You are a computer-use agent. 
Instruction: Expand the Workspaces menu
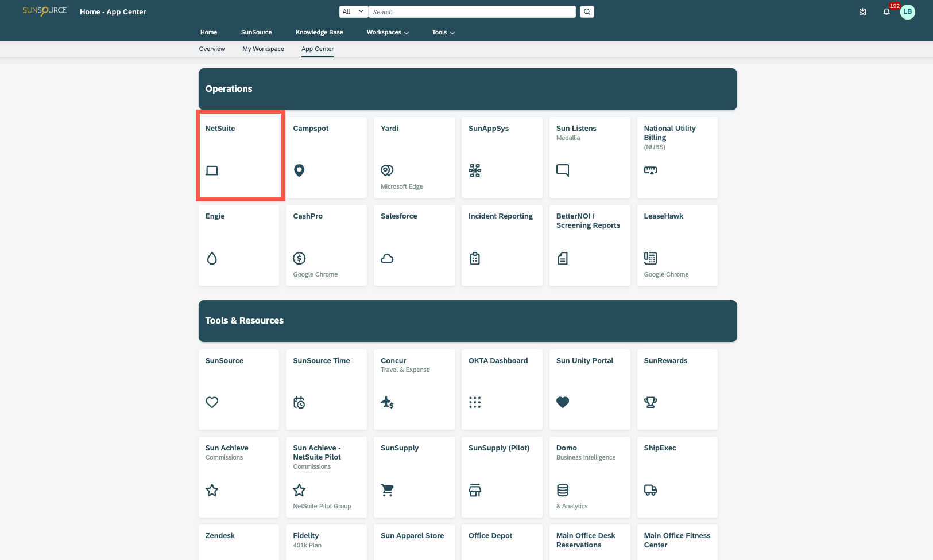[388, 32]
